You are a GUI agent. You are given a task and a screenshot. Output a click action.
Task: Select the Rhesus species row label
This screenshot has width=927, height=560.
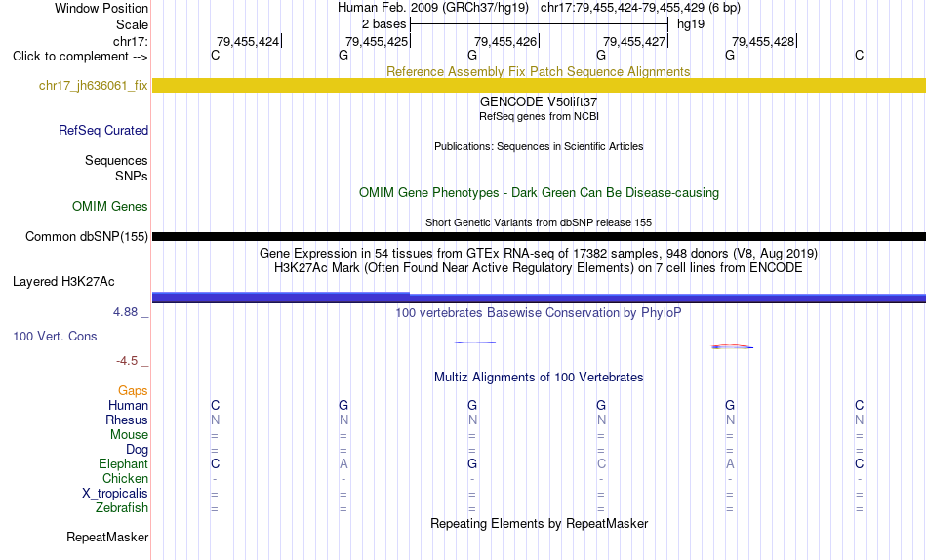click(x=127, y=420)
